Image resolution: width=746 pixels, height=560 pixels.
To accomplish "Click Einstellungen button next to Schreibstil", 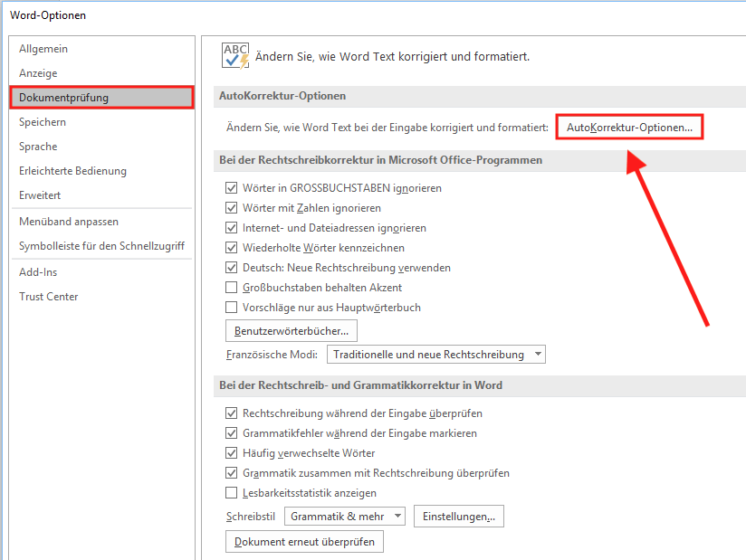I will (459, 517).
